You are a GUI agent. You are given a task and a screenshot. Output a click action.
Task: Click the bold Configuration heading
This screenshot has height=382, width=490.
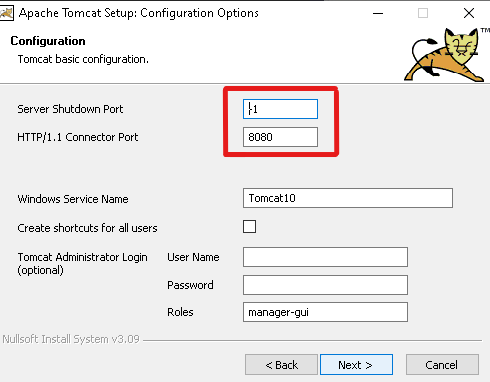[x=48, y=41]
